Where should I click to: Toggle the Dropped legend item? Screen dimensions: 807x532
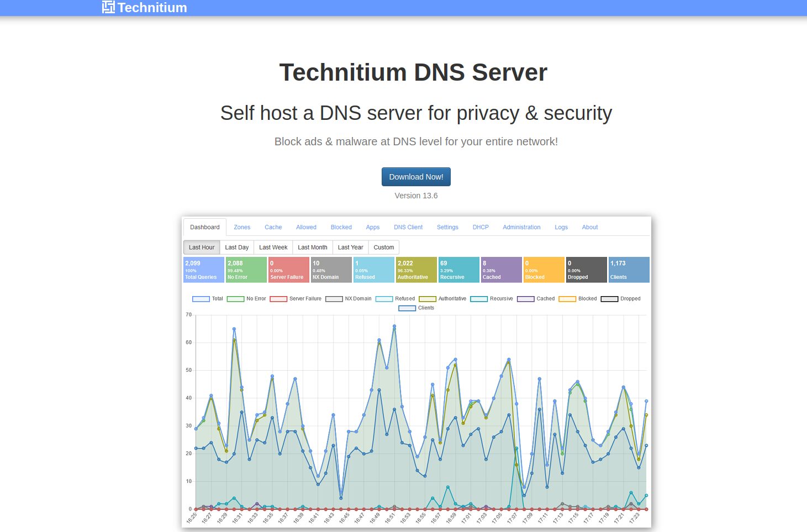609,299
